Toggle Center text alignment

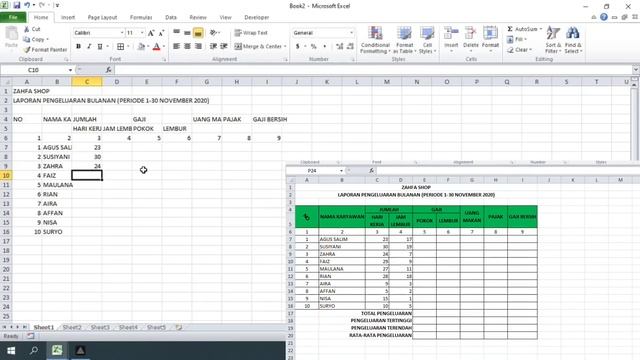(187, 47)
